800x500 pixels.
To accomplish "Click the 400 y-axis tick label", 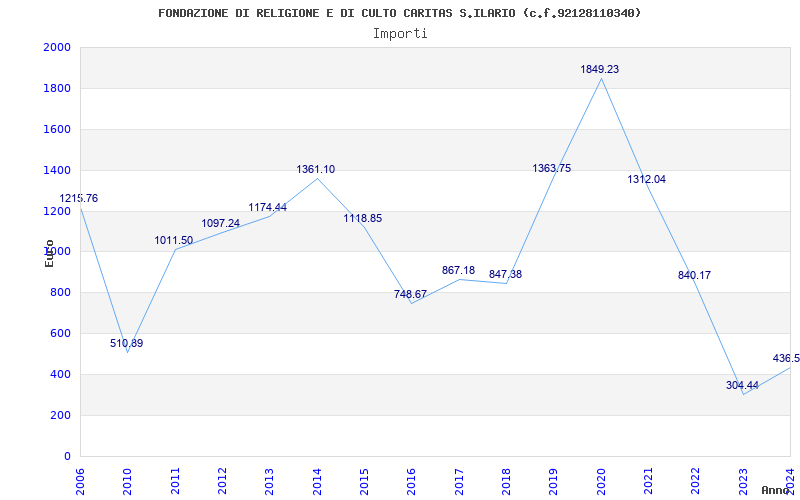I will 60,374.
